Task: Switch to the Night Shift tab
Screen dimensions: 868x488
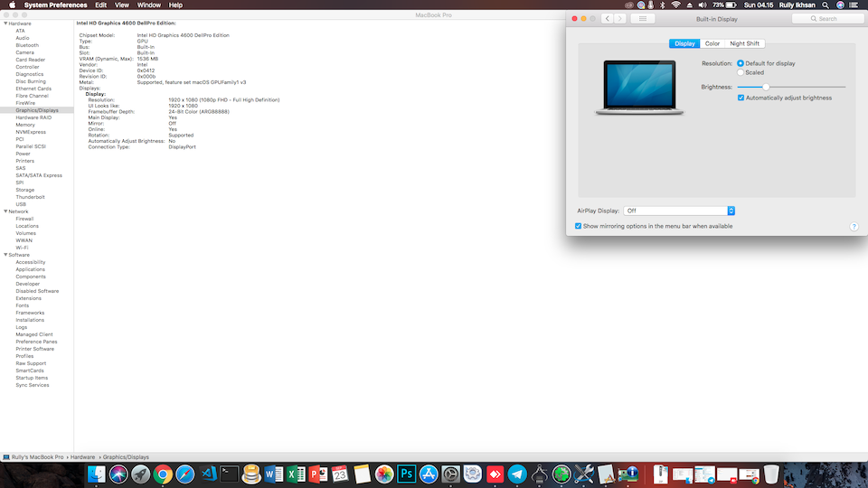Action: click(744, 43)
